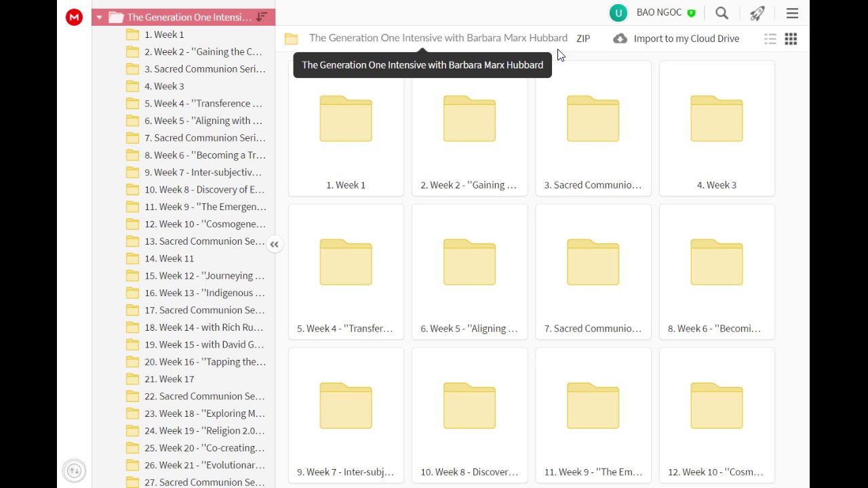Open the '7. Sacred Communio...' folder thumbnail
The height and width of the screenshot is (488, 868).
click(x=593, y=272)
